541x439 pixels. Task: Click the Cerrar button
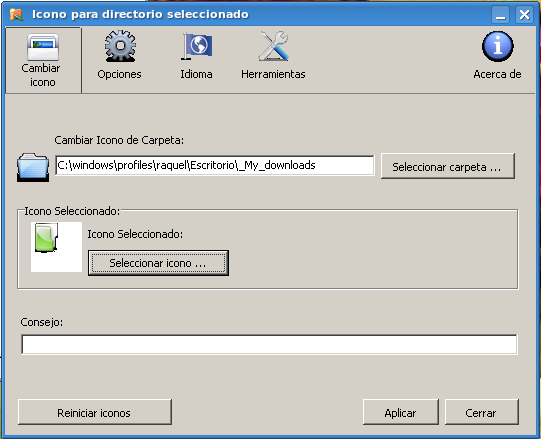click(x=481, y=412)
